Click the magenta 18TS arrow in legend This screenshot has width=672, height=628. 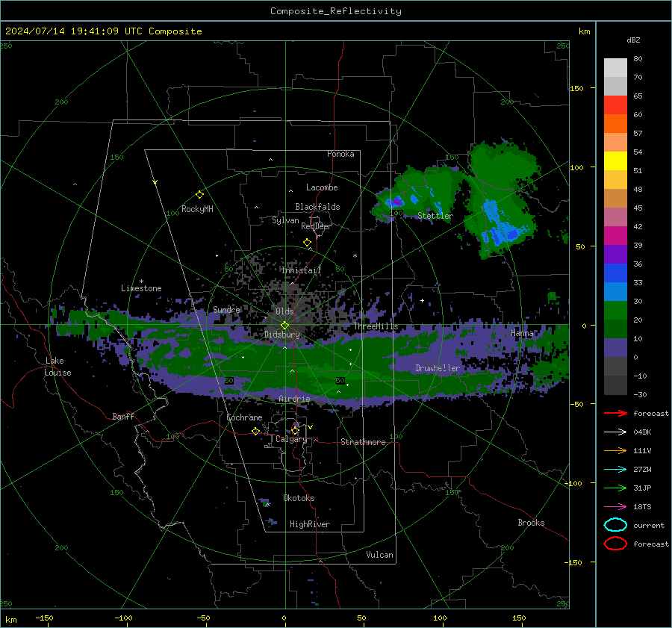click(615, 507)
